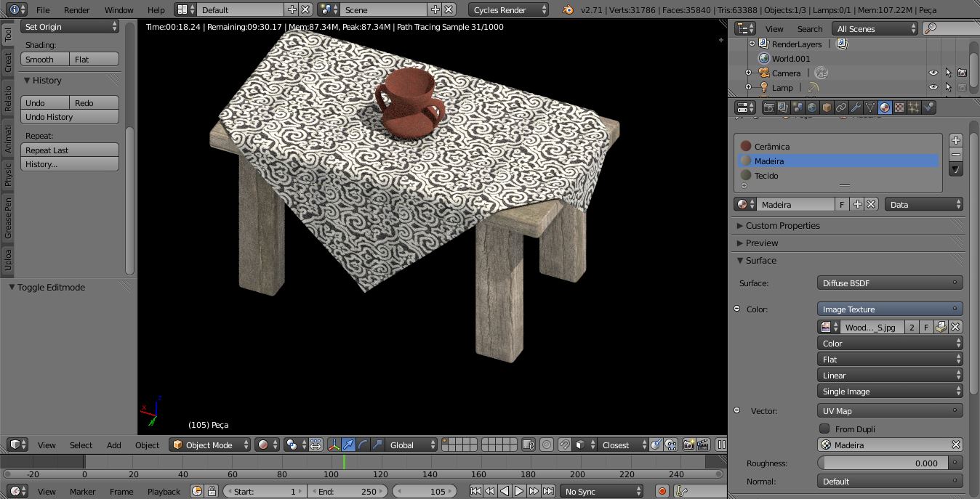Open the Object Mode dropdown

tap(209, 445)
